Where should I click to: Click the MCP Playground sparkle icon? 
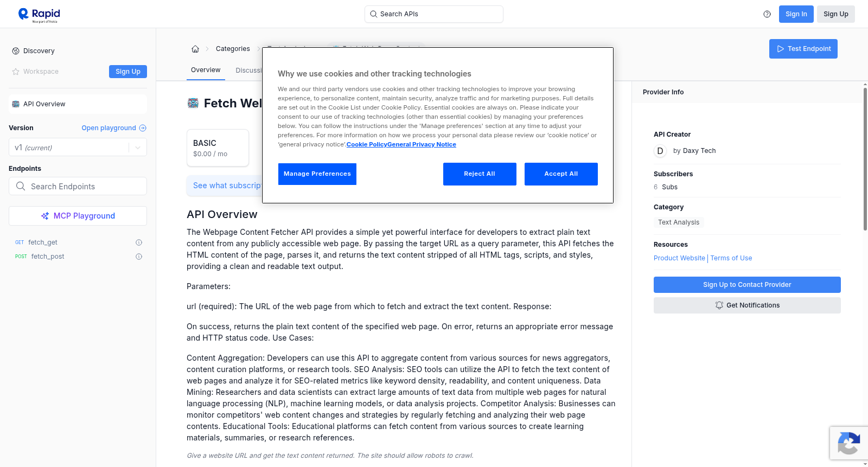(45, 216)
